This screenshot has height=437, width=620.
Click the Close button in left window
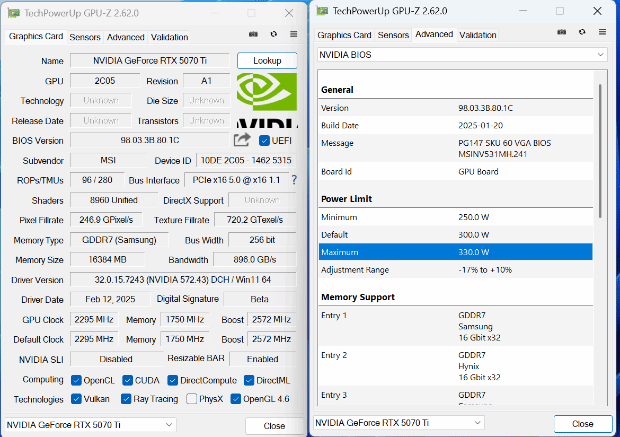(x=274, y=426)
